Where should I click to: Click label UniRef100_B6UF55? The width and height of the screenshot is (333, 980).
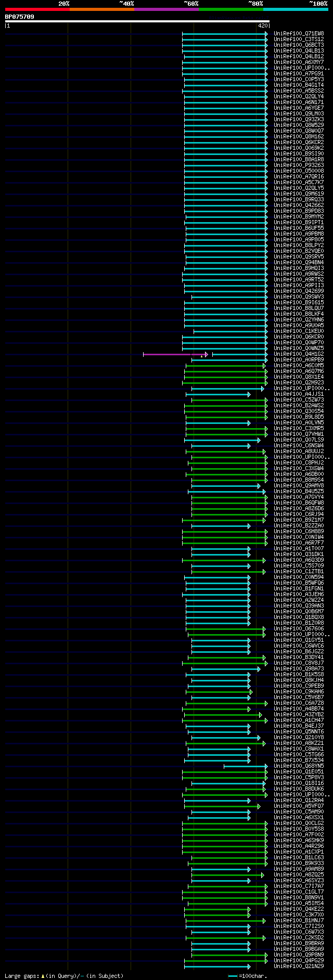299,228
